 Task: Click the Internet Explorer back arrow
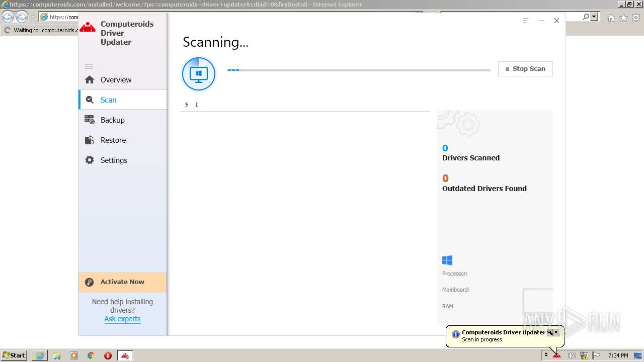click(x=8, y=17)
